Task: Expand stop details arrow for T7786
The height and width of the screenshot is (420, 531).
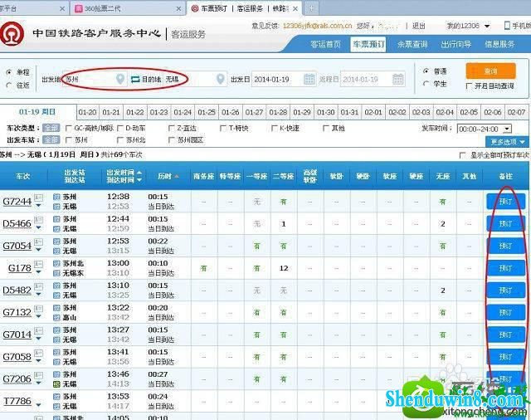Action: click(x=39, y=405)
